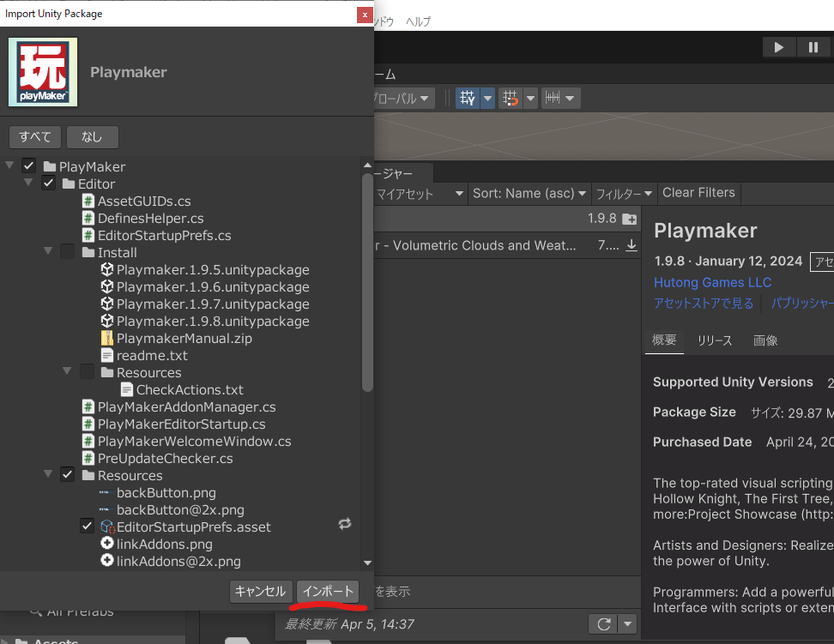
Task: Click the PlayMakerAddonManager.cs script icon
Action: (x=88, y=406)
